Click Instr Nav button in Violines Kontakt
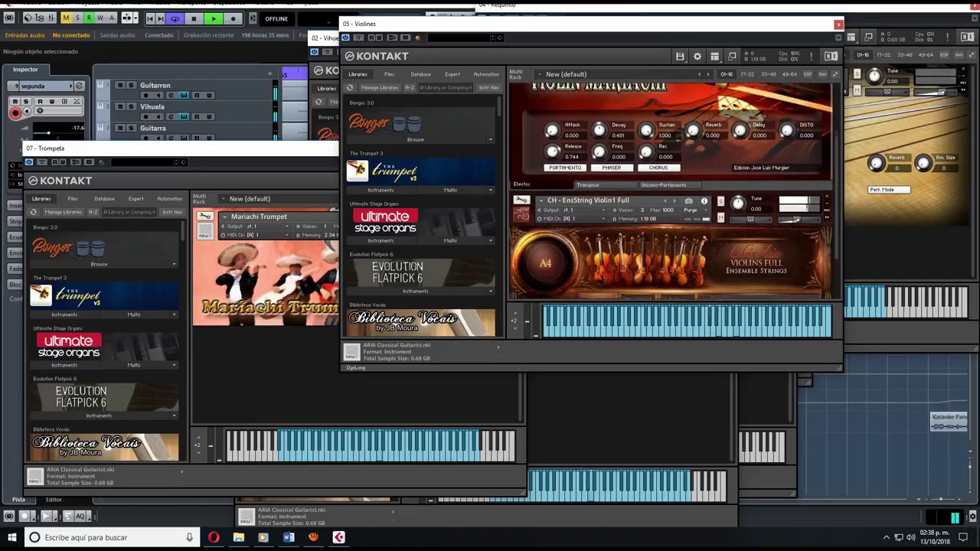The height and width of the screenshot is (551, 980). coord(488,87)
